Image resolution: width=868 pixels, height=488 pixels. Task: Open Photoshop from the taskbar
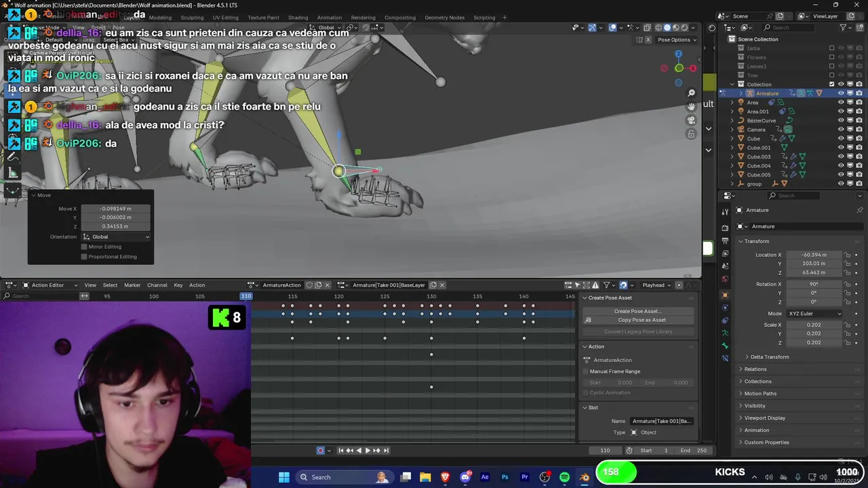(505, 477)
